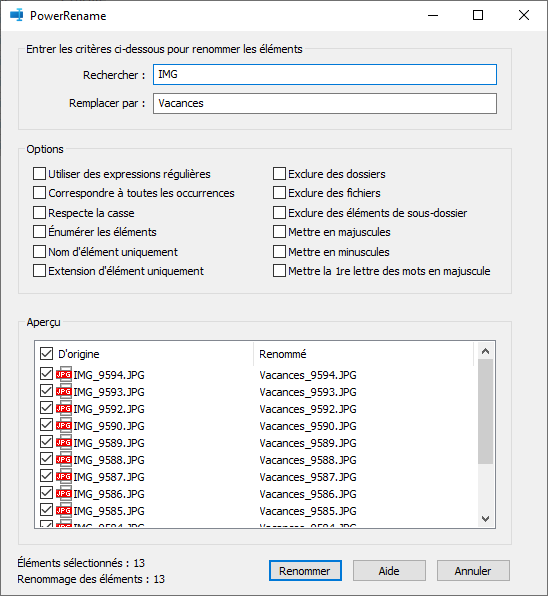548x596 pixels.
Task: Click the Éléments sélectionnés : 13 status text
Action: (81, 563)
